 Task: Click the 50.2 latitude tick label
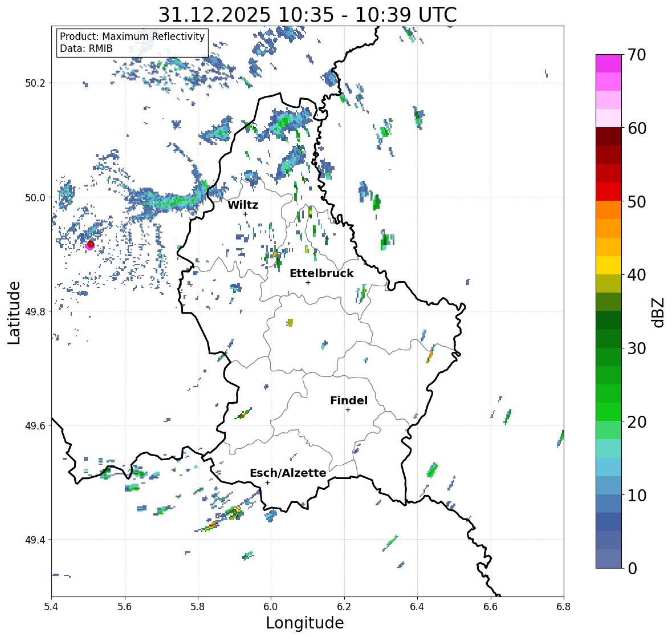[x=35, y=83]
